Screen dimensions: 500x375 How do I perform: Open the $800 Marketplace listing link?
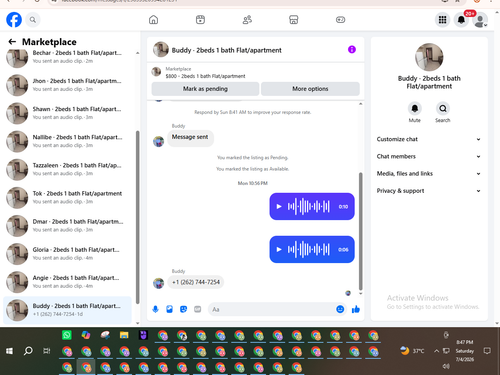[x=205, y=76]
